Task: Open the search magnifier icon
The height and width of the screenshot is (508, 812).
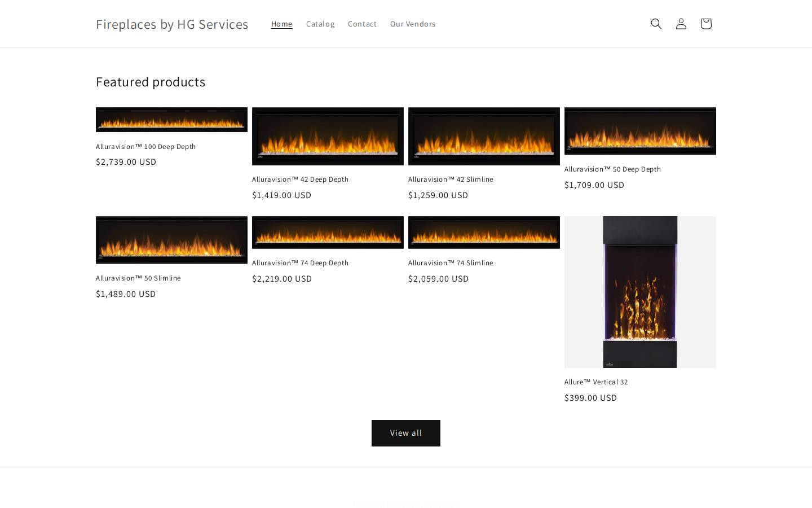Action: [x=656, y=24]
